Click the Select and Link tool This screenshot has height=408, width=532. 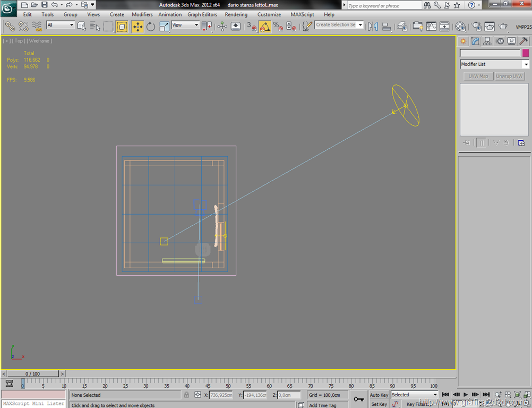coord(10,27)
